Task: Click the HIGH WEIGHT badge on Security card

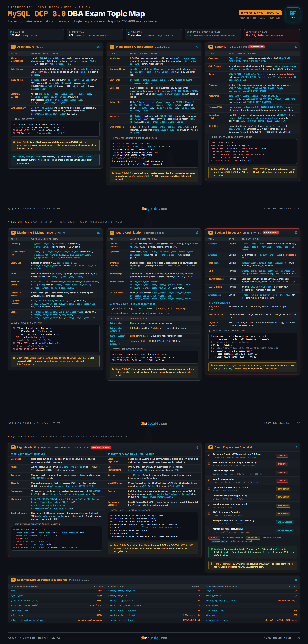Action: 256,47
